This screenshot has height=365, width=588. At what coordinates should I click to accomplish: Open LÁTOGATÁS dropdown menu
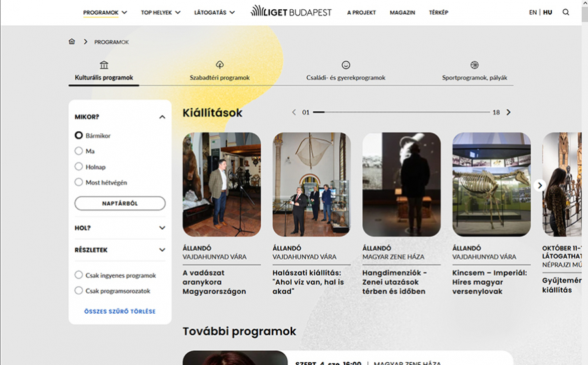click(215, 13)
